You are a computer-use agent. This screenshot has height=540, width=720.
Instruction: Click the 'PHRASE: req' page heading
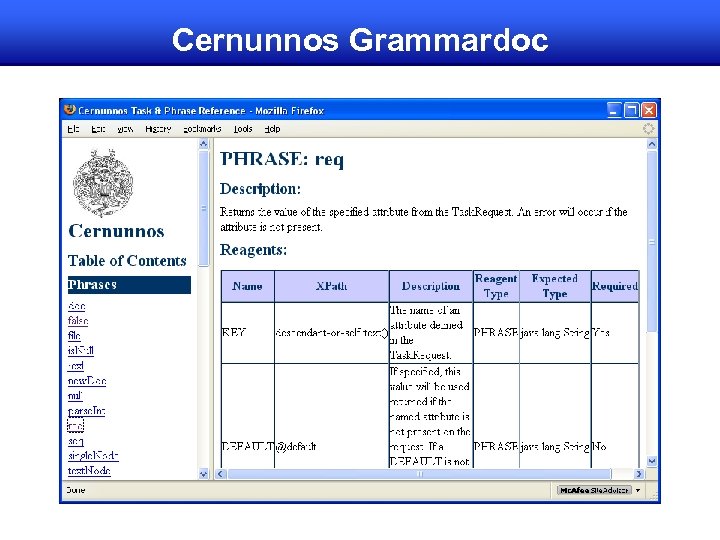pos(282,159)
